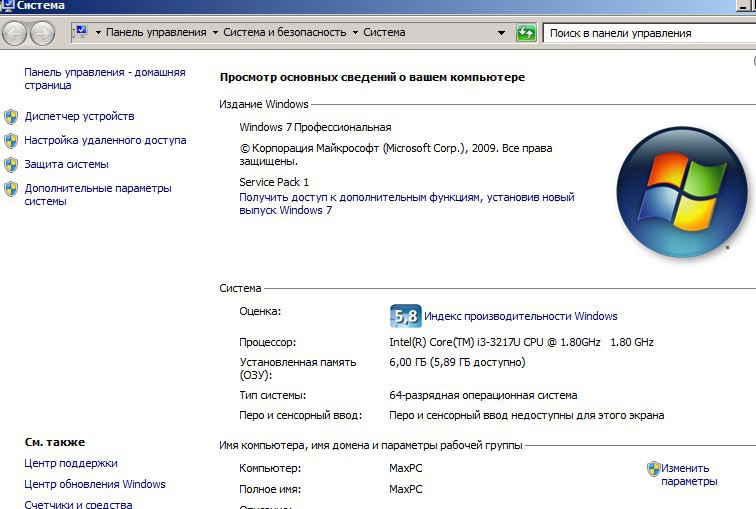Click the Поиск в панели управления search field
756x509 pixels.
pyautogui.click(x=649, y=33)
